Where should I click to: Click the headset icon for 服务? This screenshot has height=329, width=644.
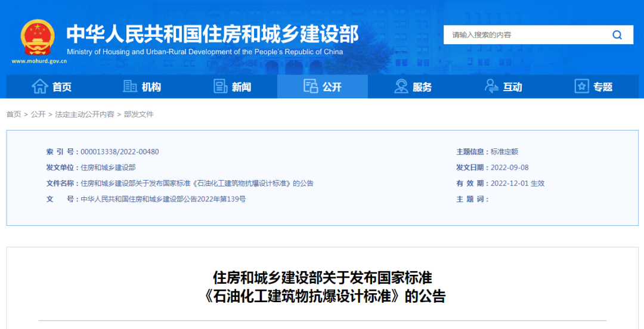(x=401, y=86)
